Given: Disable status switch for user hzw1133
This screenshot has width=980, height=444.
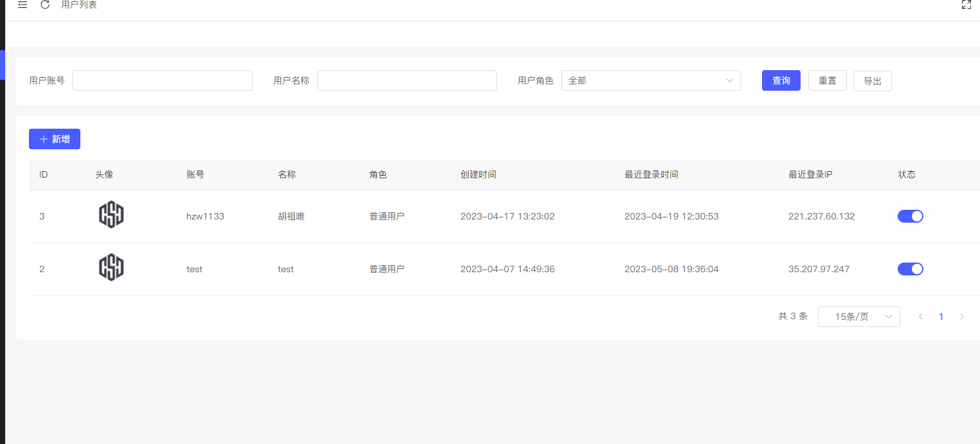Looking at the screenshot, I should (x=910, y=216).
